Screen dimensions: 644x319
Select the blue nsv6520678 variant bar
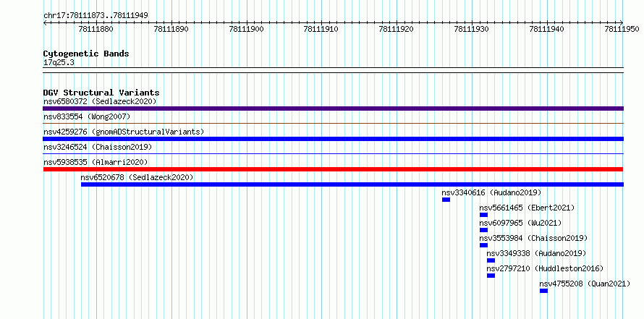(x=352, y=184)
